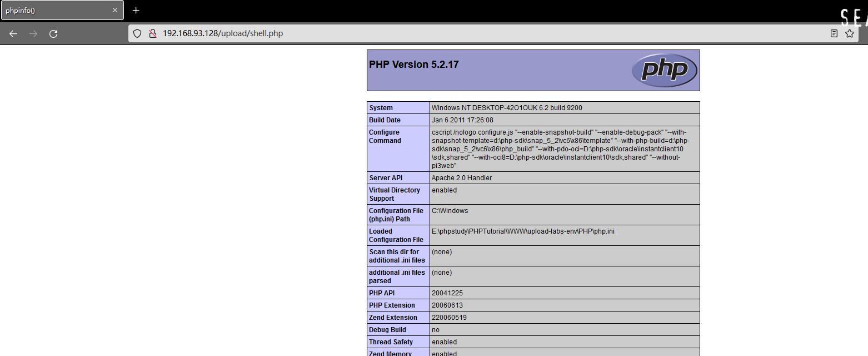The width and height of the screenshot is (868, 356).
Task: Go back using the browser back arrow
Action: click(13, 33)
